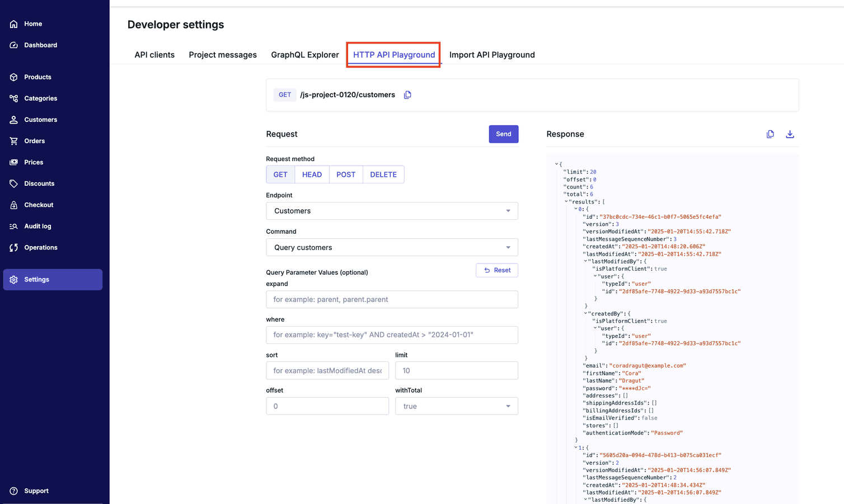
Task: Copy the request endpoint path
Action: [x=407, y=95]
